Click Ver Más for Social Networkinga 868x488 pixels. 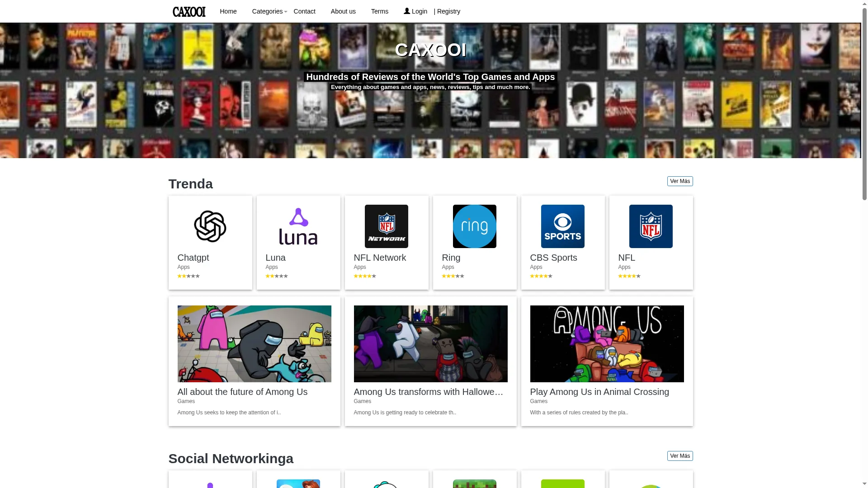click(680, 456)
